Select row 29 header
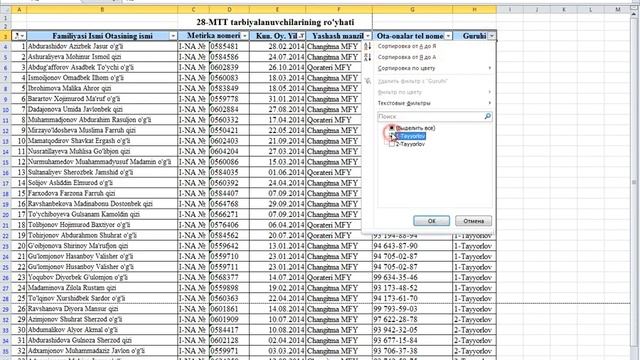Viewport: 640px width, 360px height. click(x=6, y=309)
